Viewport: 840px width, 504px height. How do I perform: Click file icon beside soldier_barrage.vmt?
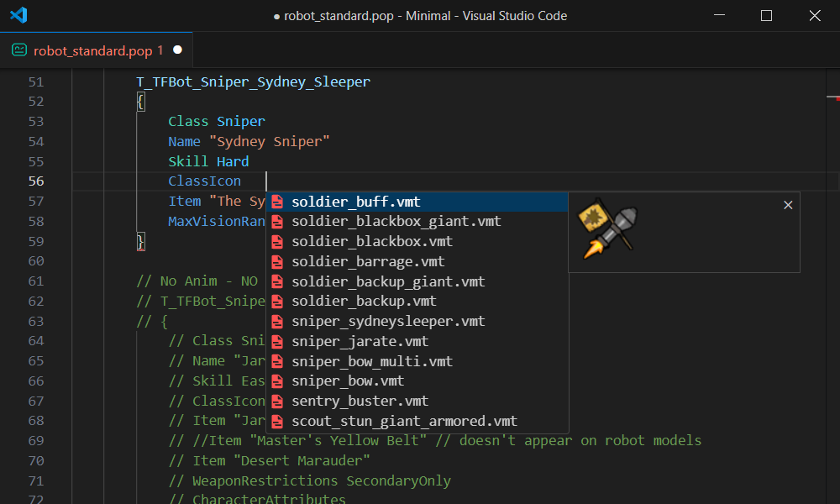(277, 262)
